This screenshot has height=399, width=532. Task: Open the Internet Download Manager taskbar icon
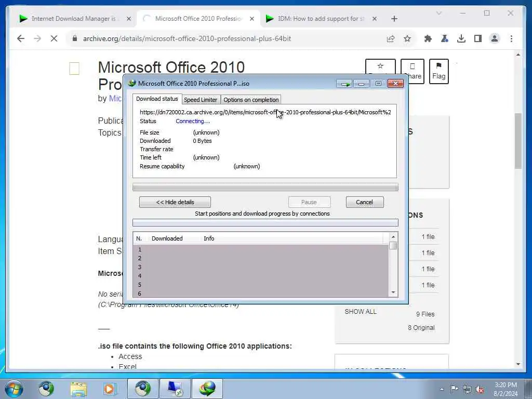[x=207, y=389]
